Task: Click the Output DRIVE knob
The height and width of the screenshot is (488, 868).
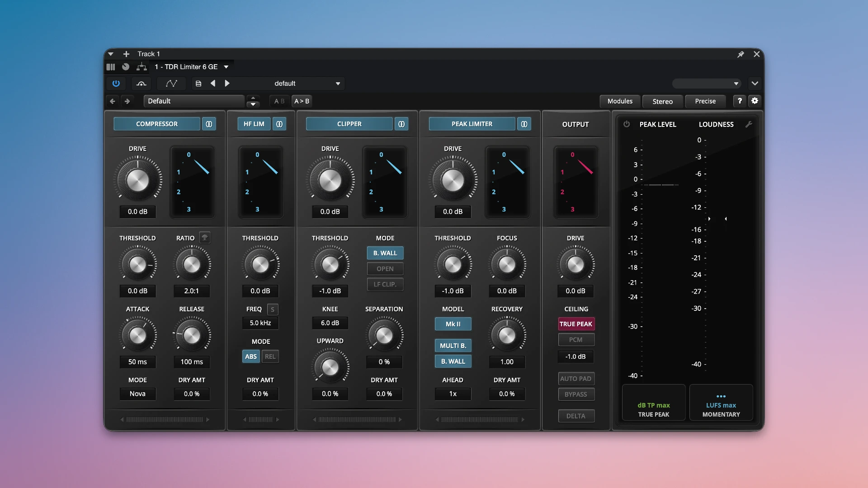Action: pos(576,264)
